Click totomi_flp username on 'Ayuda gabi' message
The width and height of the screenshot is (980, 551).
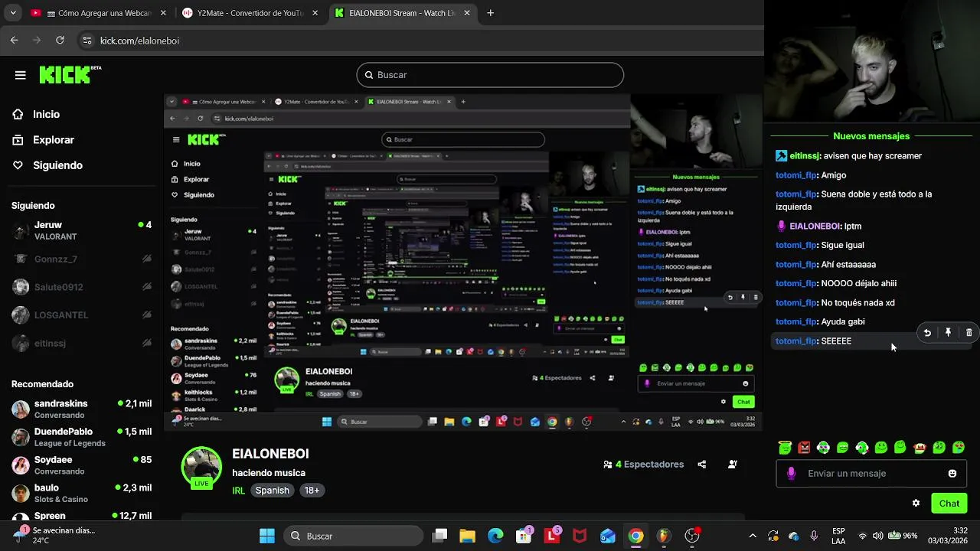coord(795,322)
